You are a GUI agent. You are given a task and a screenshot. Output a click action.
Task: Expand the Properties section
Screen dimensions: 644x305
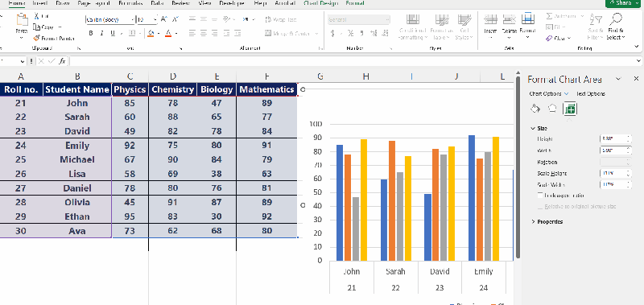coord(533,221)
